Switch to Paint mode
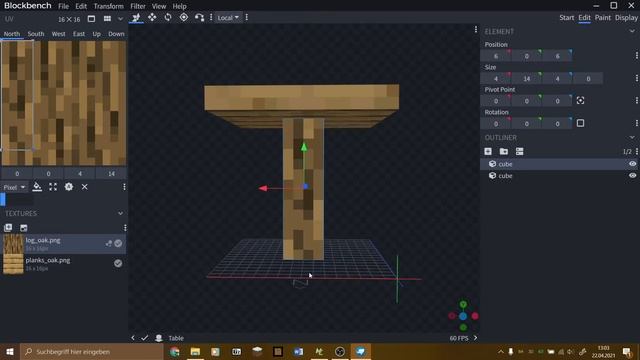 [602, 18]
